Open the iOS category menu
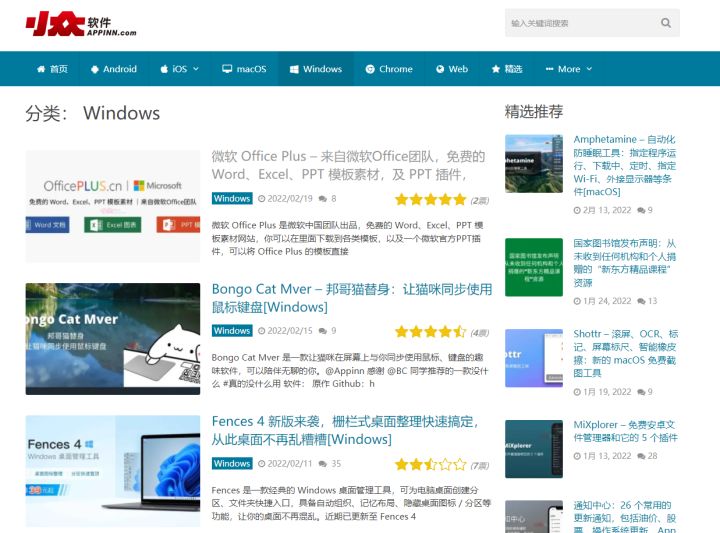The image size is (720, 533). coord(179,69)
